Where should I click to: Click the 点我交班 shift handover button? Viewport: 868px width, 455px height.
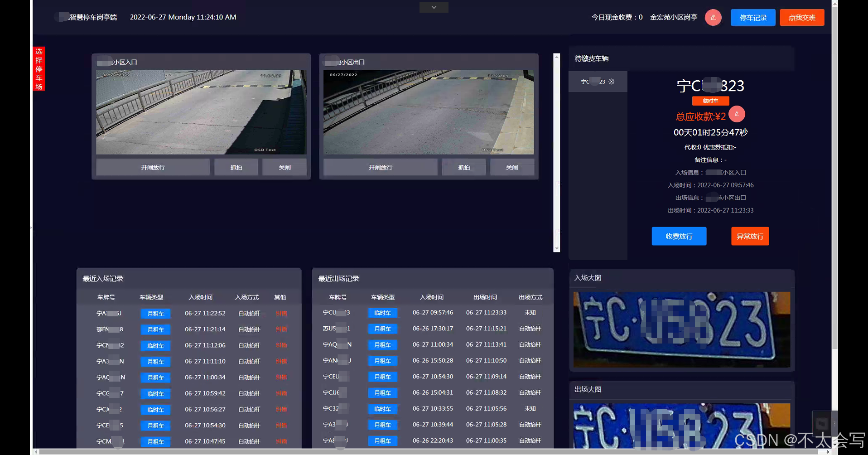[802, 18]
